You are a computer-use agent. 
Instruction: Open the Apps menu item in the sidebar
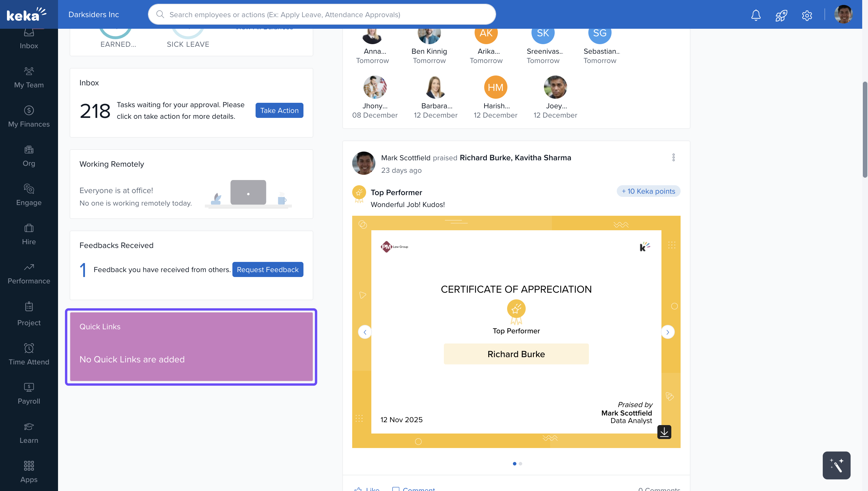click(x=29, y=472)
